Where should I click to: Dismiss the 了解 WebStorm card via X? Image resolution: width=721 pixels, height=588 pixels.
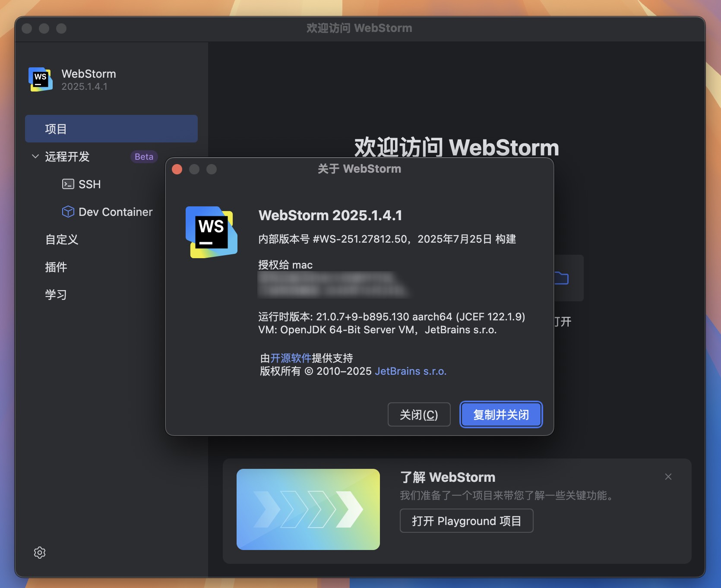(x=668, y=477)
